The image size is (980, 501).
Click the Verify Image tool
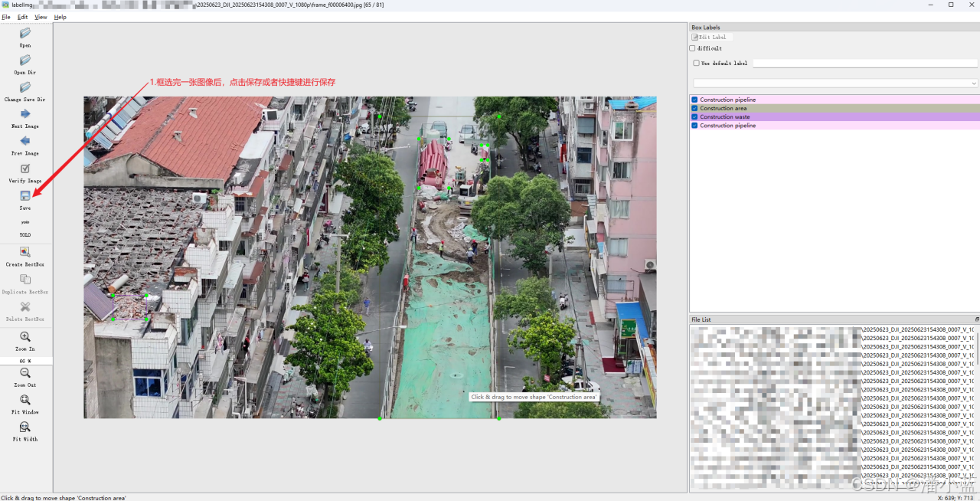25,172
